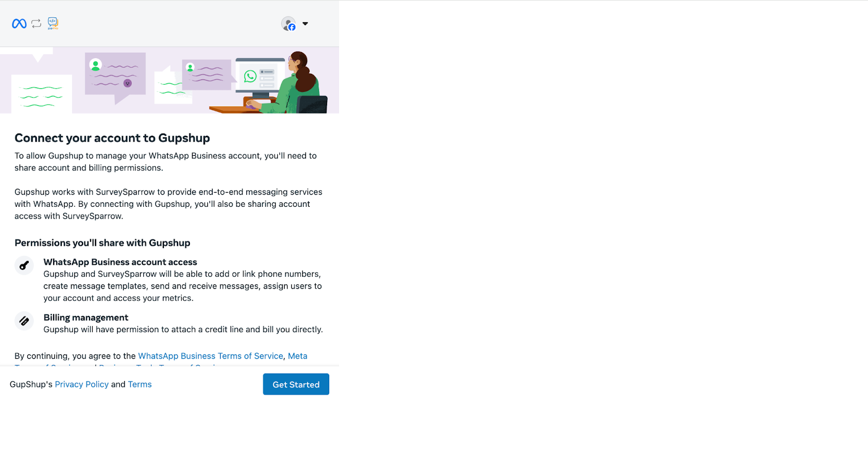Click green user avatar in large chat bubble
868x470 pixels.
click(x=95, y=65)
